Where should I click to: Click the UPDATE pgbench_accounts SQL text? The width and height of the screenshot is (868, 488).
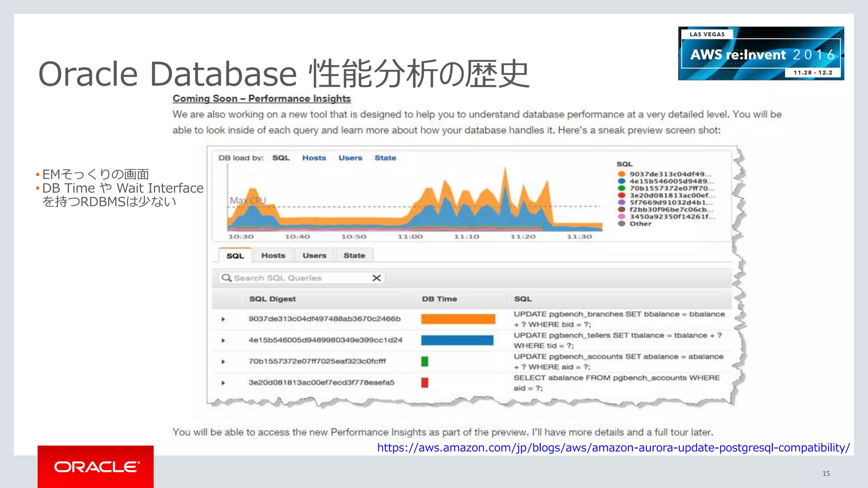(x=619, y=361)
